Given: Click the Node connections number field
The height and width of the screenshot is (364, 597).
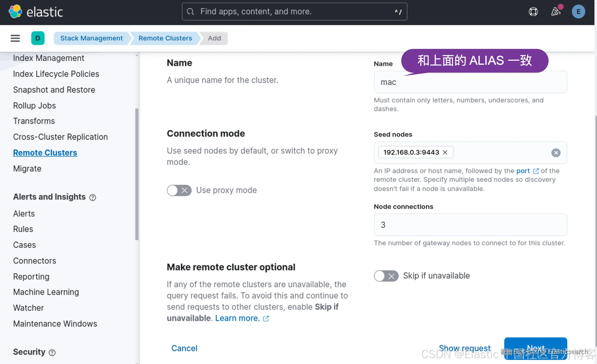Looking at the screenshot, I should tap(470, 225).
